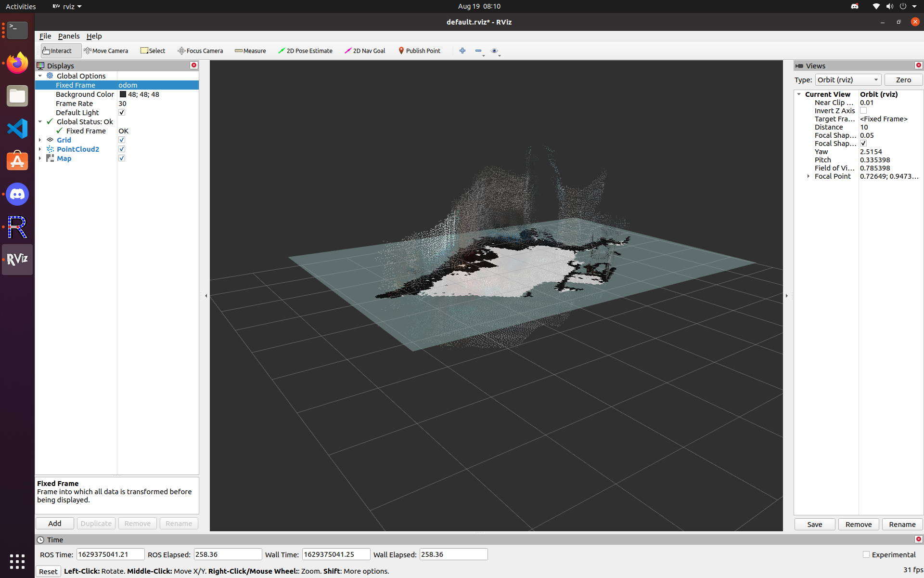Viewport: 924px width, 578px height.
Task: Pick the 2D Nav Goal tool
Action: click(365, 51)
